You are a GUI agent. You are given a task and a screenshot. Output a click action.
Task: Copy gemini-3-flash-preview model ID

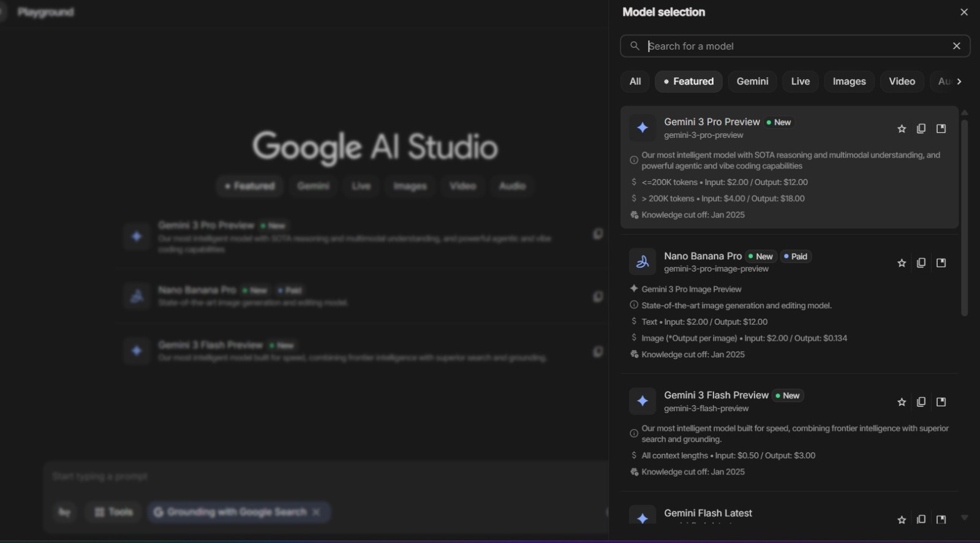click(921, 402)
